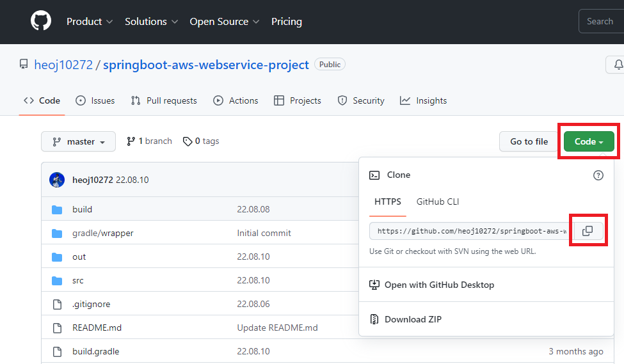Open springboot-aws-webservice-project repository link
624x364 pixels.
coord(205,65)
